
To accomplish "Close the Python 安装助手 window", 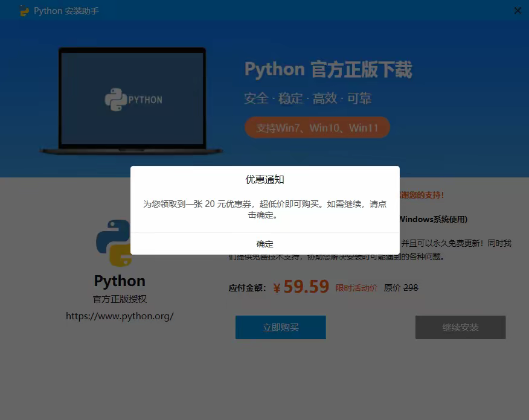I will pos(518,10).
